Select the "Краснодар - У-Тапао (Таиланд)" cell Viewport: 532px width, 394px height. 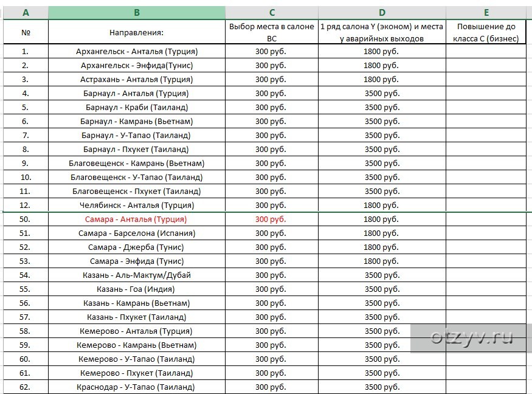[x=136, y=387]
